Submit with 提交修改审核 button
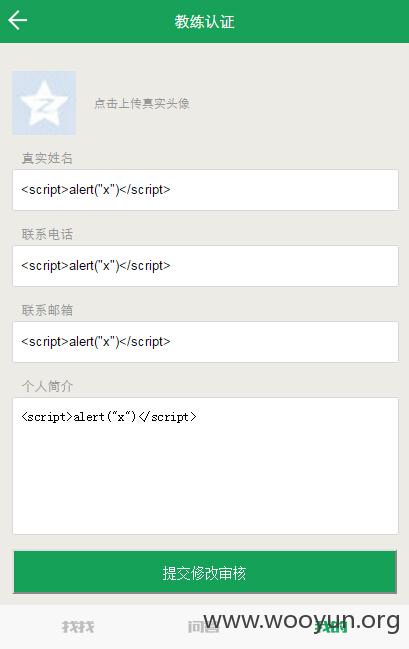 click(x=205, y=572)
